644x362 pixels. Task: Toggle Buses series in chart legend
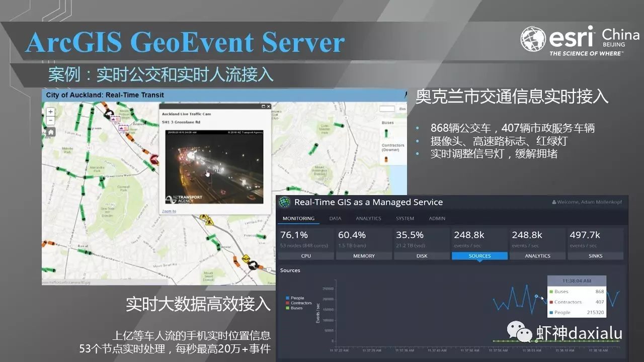(x=295, y=308)
